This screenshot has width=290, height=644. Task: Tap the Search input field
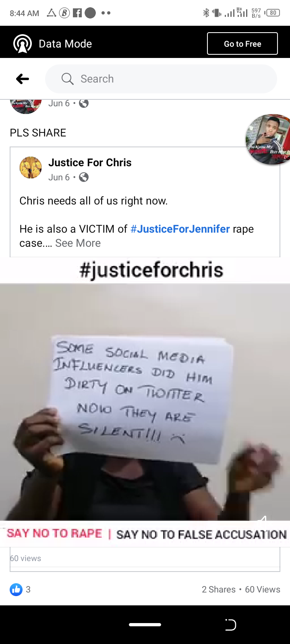coord(161,79)
